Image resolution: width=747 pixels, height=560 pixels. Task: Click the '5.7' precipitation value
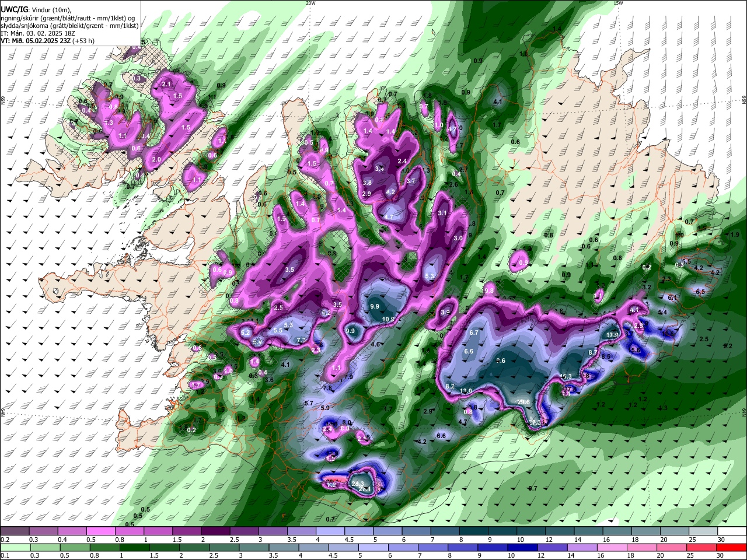[309, 403]
